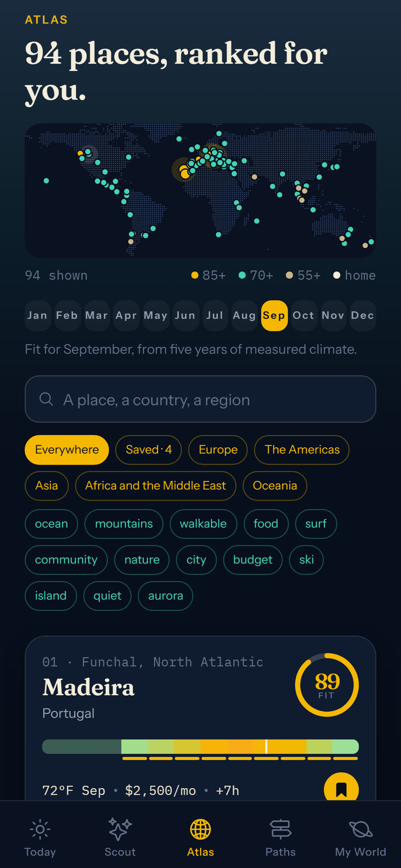
Task: Toggle the mountains tag filter
Action: click(124, 524)
